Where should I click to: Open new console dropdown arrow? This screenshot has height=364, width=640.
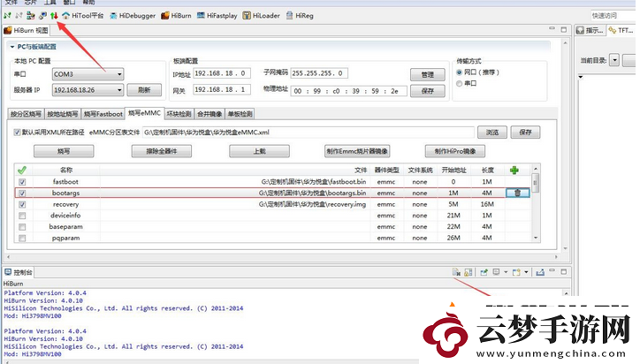(526, 272)
